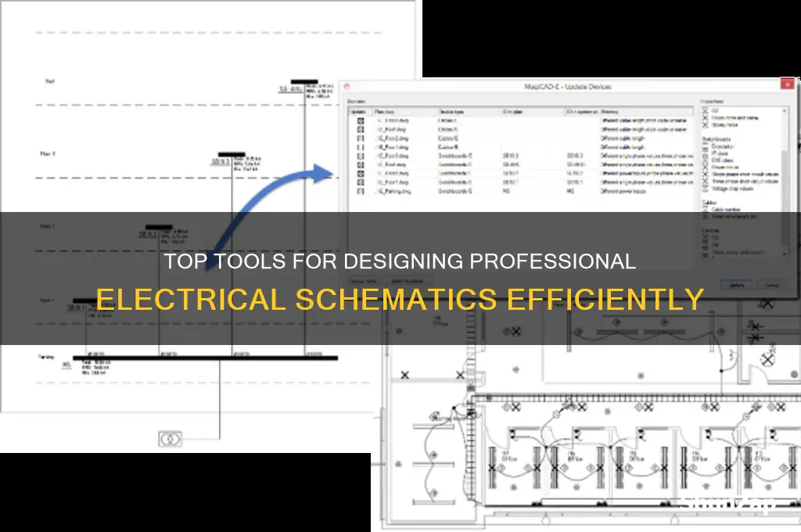This screenshot has width=801, height=532.
Task: Toggle Cable number property checkbox
Action: click(x=706, y=210)
